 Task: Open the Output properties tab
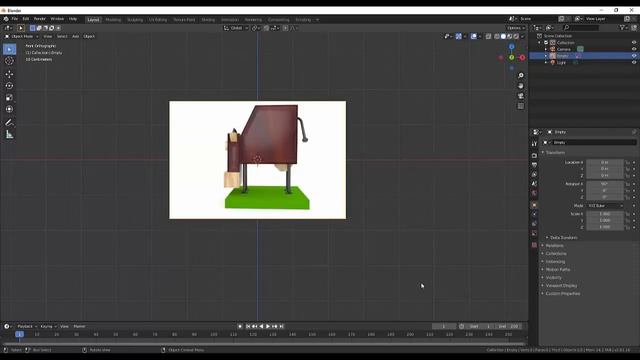point(534,165)
